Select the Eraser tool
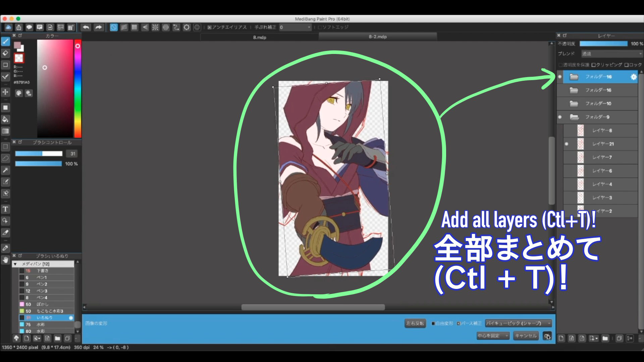Image resolution: width=644 pixels, height=362 pixels. 5,53
